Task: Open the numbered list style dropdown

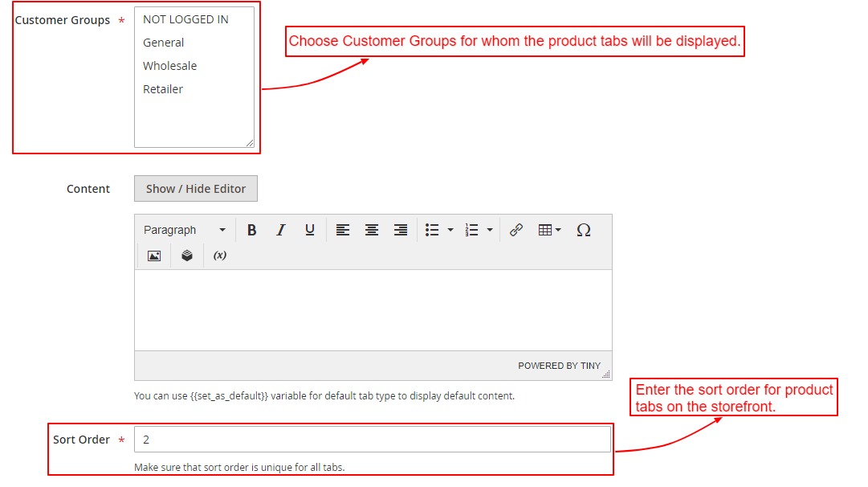Action: [489, 230]
